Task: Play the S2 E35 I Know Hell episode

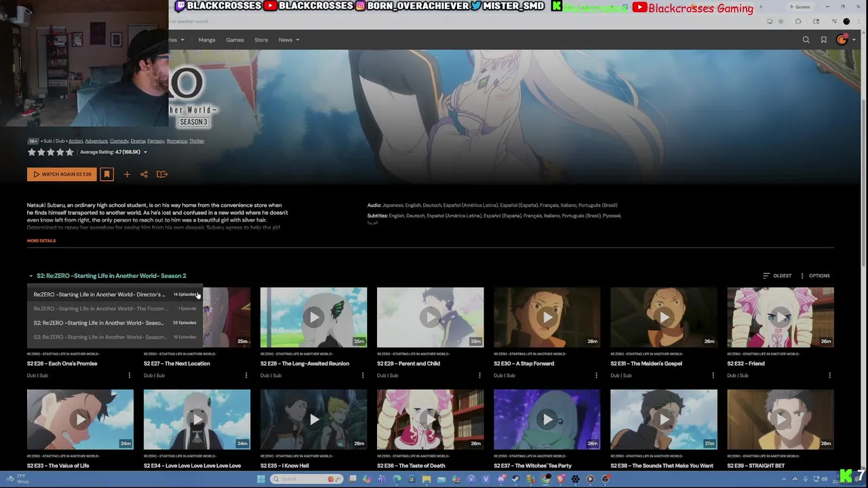Action: pyautogui.click(x=313, y=419)
